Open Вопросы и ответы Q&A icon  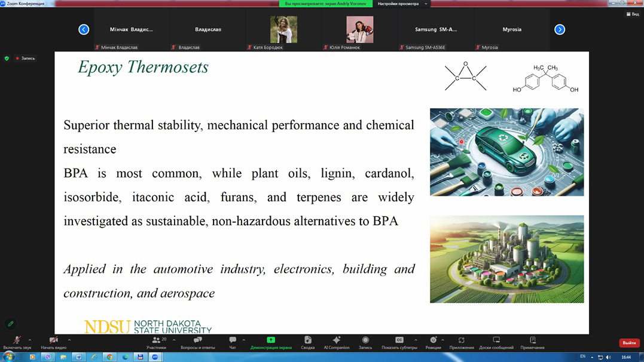pos(197,340)
